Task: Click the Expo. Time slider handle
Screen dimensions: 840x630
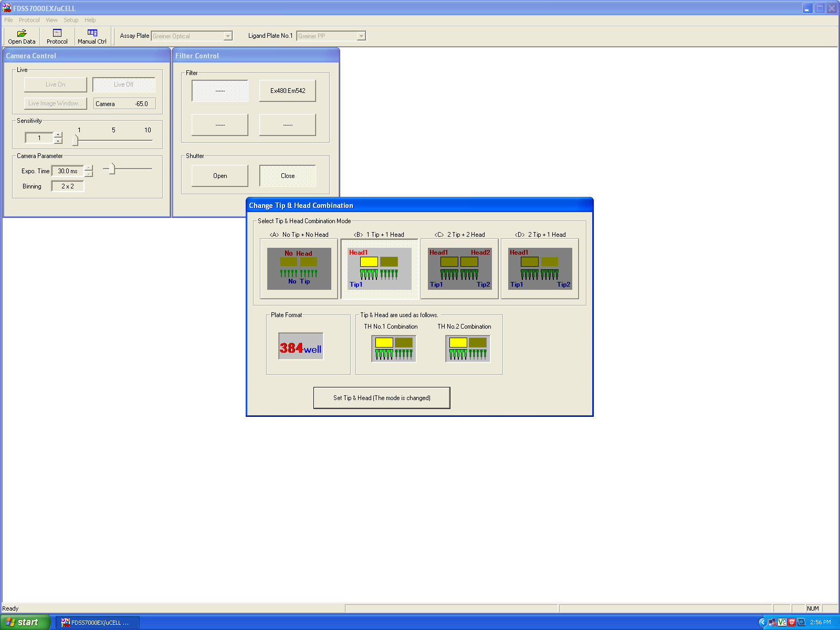Action: point(112,169)
